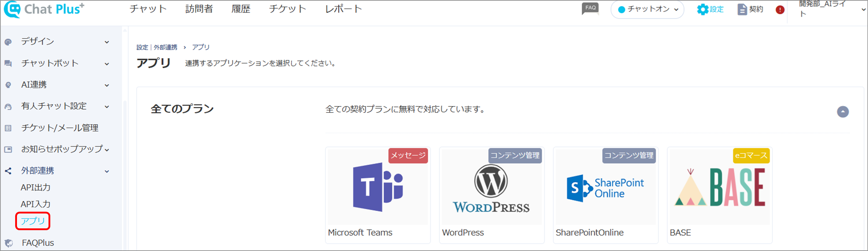Viewport: 868px width, 251px height.
Task: Click the チケット/メール管理 list icon
Action: (x=8, y=128)
